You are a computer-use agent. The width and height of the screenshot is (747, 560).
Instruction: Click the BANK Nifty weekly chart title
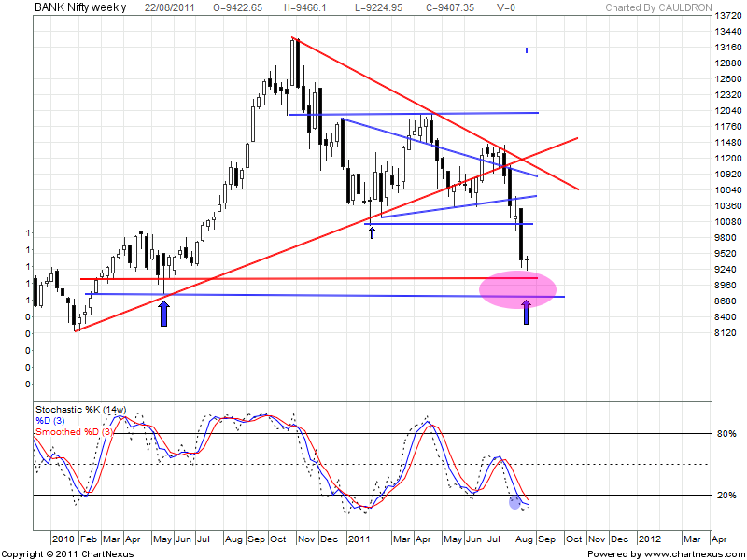point(82,7)
